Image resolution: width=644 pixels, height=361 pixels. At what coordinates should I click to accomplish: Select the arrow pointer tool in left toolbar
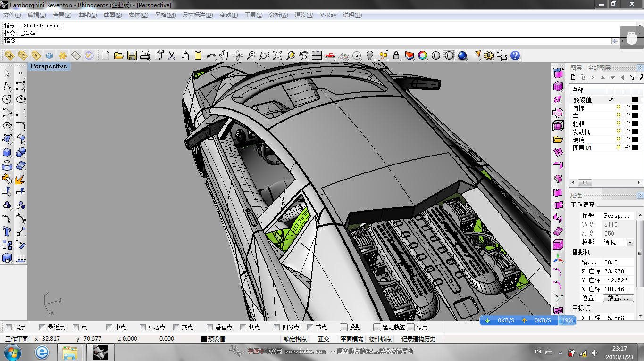pos(7,73)
